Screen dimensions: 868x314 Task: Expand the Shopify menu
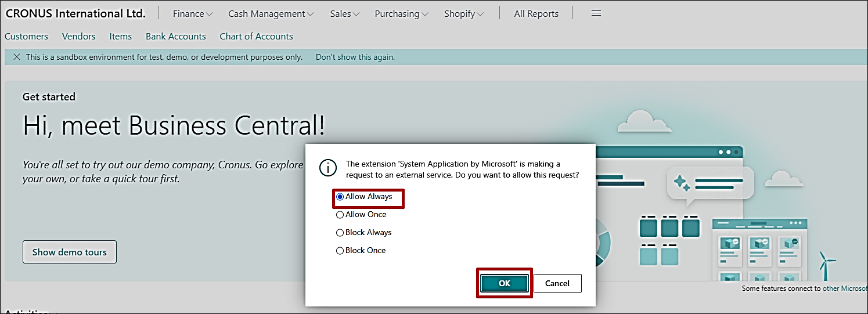[x=463, y=14]
